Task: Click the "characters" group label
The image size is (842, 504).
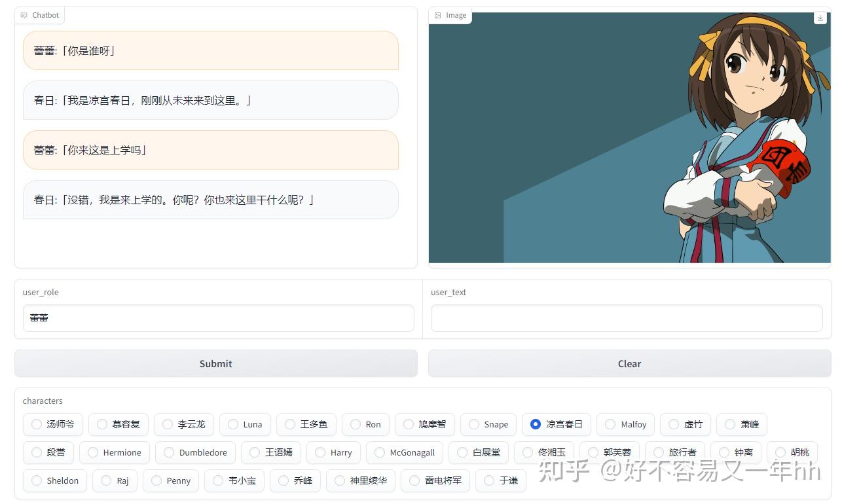Action: coord(43,401)
